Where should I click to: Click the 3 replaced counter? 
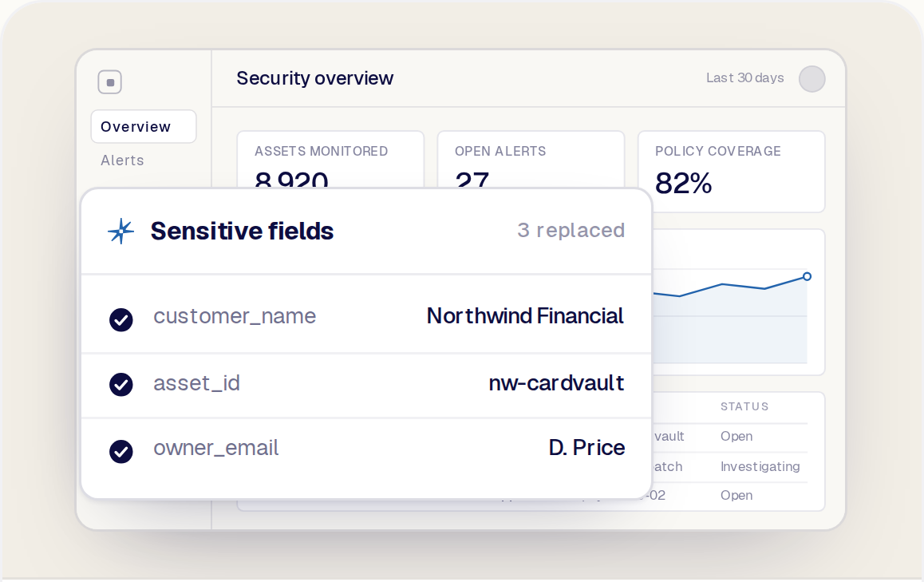coord(571,230)
